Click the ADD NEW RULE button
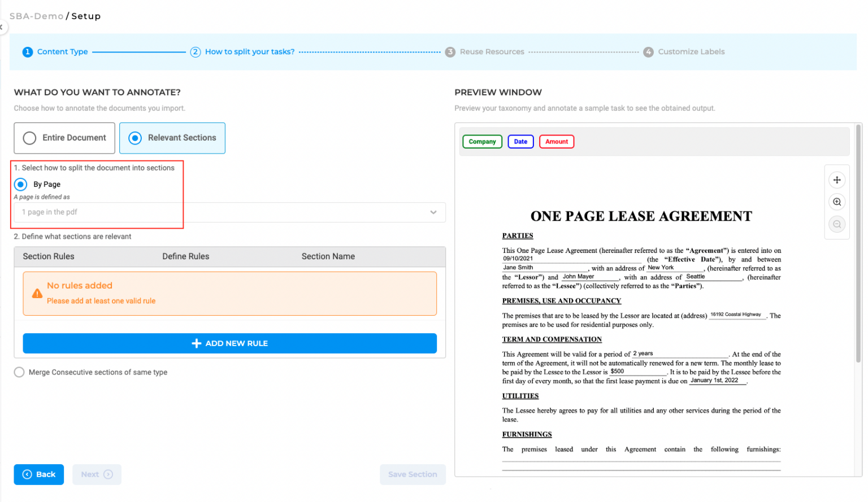Image resolution: width=868 pixels, height=502 pixels. [229, 343]
